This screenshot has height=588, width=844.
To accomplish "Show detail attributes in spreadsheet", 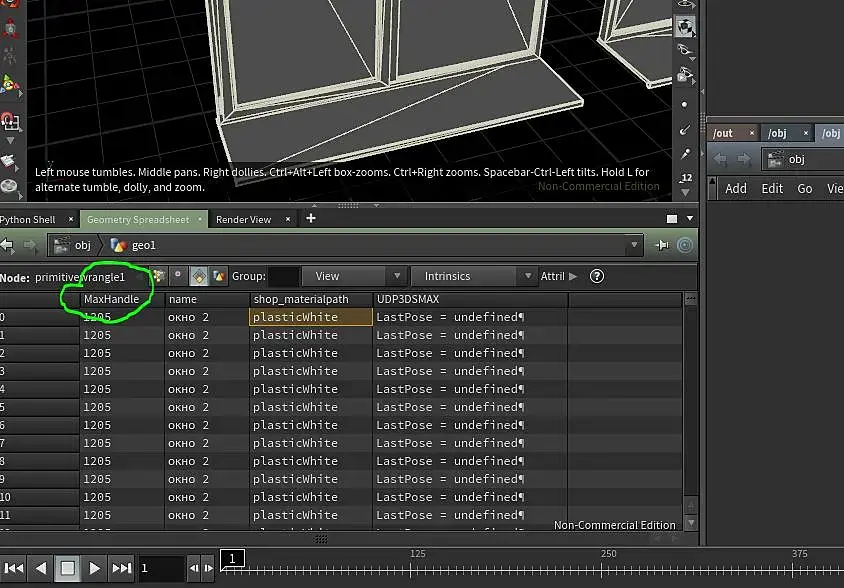I will 219,276.
